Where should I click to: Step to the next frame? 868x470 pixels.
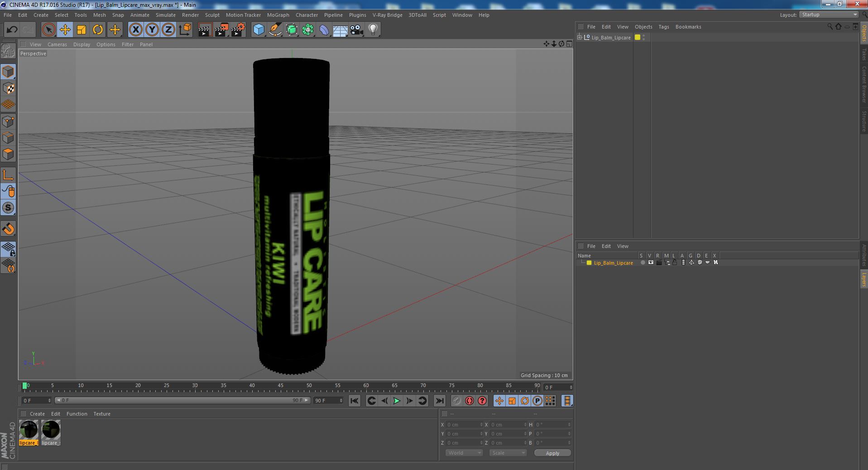[409, 401]
